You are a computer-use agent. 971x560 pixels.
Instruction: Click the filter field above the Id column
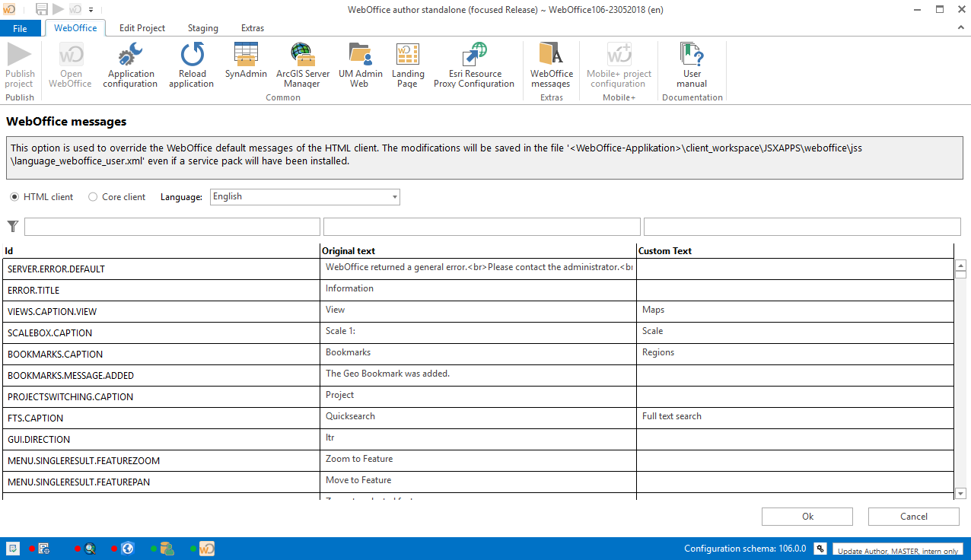pyautogui.click(x=172, y=226)
